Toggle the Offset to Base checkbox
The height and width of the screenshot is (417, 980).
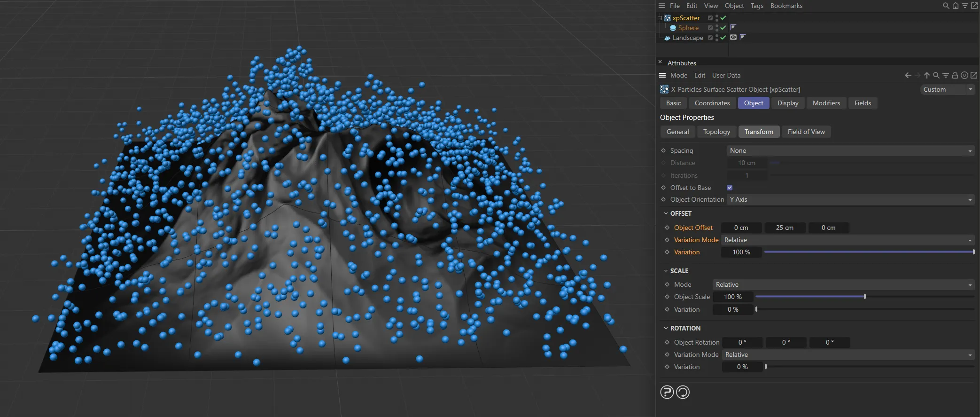730,188
